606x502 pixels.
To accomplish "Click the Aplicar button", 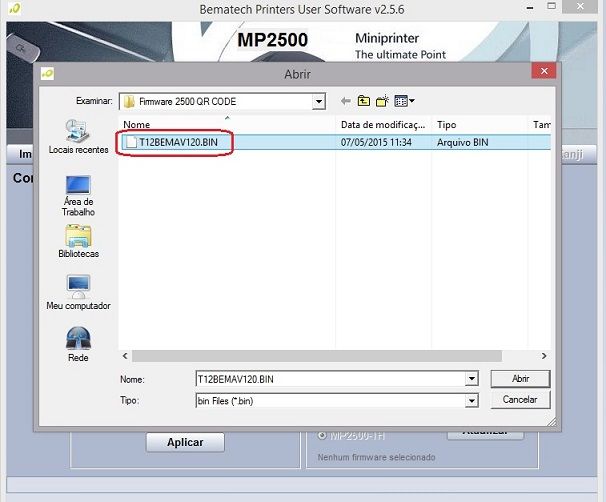I will [x=185, y=442].
